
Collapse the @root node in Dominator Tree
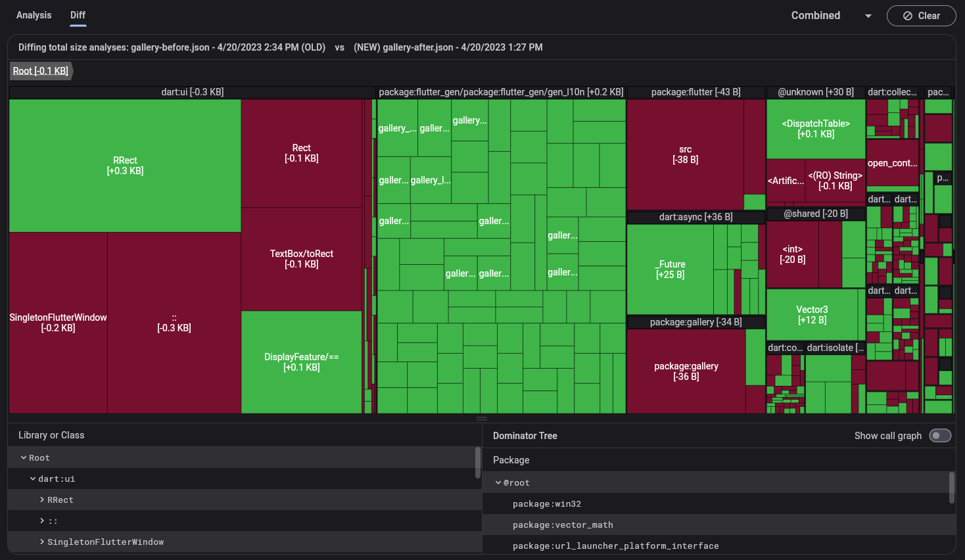pyautogui.click(x=498, y=482)
